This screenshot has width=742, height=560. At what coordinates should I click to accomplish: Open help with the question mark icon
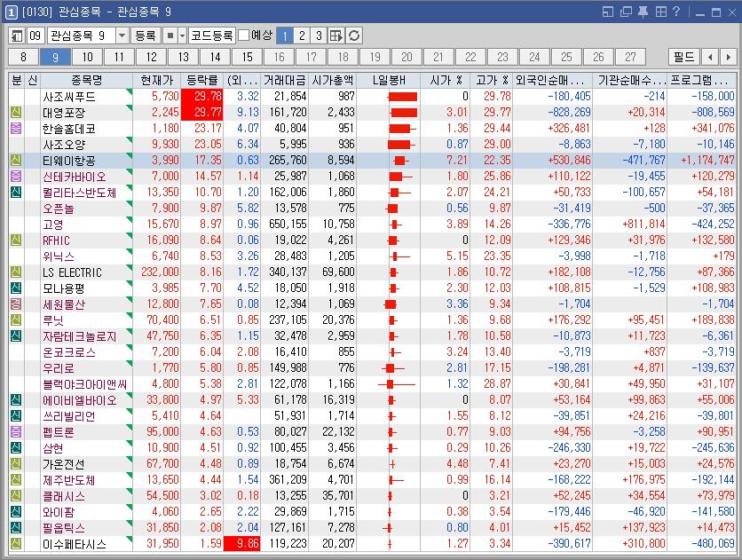pos(676,12)
